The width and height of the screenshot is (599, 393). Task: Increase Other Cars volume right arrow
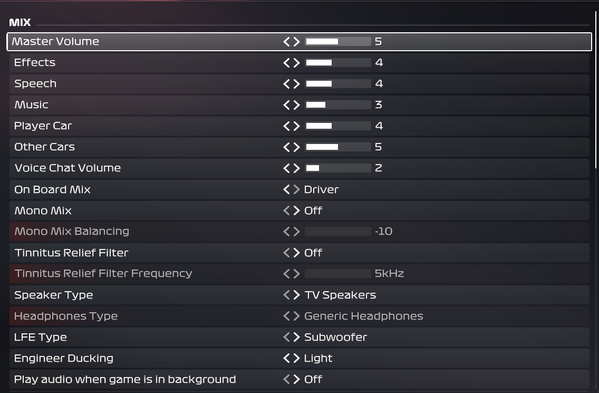coord(296,147)
